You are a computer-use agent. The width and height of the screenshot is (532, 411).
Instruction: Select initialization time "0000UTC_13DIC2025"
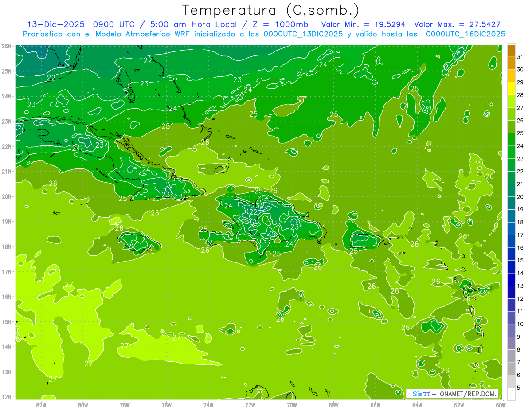(303, 34)
